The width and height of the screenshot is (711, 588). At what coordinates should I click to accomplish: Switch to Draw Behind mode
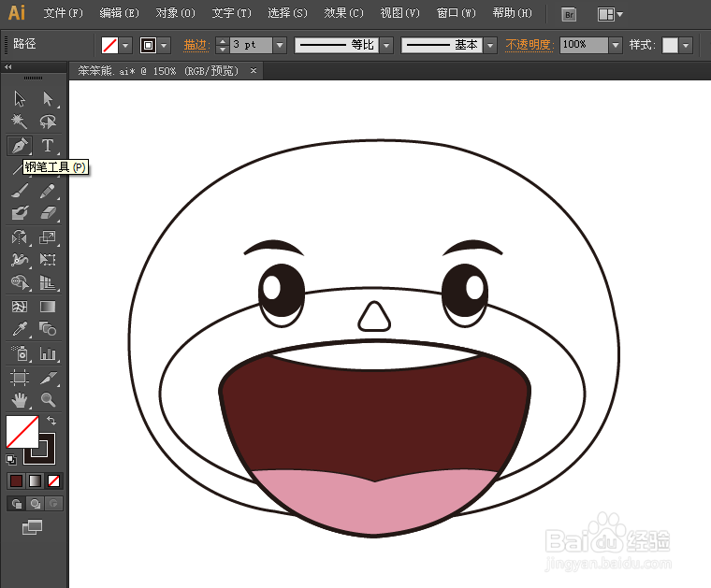(x=36, y=503)
